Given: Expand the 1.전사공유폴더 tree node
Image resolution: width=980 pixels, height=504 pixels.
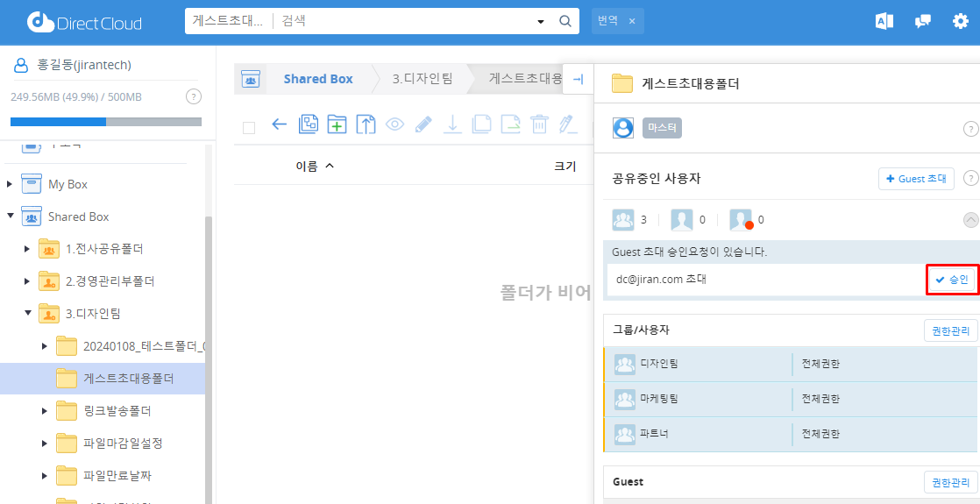Looking at the screenshot, I should [27, 249].
